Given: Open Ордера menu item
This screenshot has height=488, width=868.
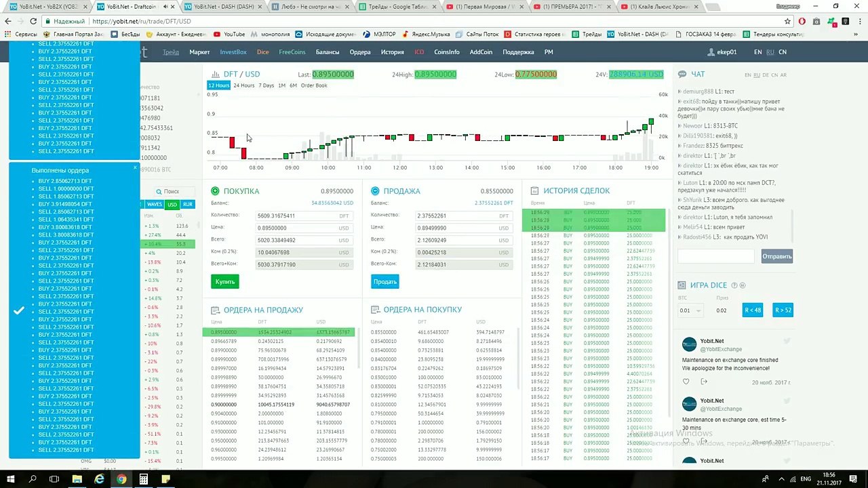Looking at the screenshot, I should point(360,52).
